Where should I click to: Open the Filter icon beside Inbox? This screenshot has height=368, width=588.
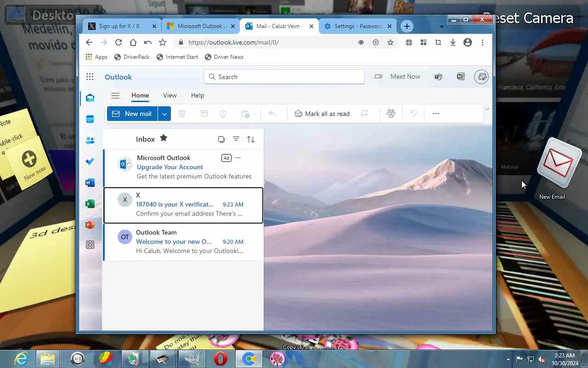click(236, 139)
